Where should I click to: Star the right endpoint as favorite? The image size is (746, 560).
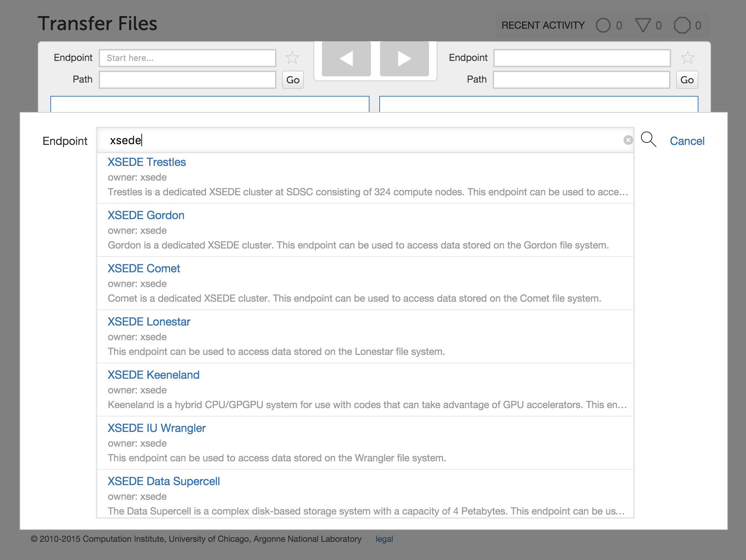(688, 58)
